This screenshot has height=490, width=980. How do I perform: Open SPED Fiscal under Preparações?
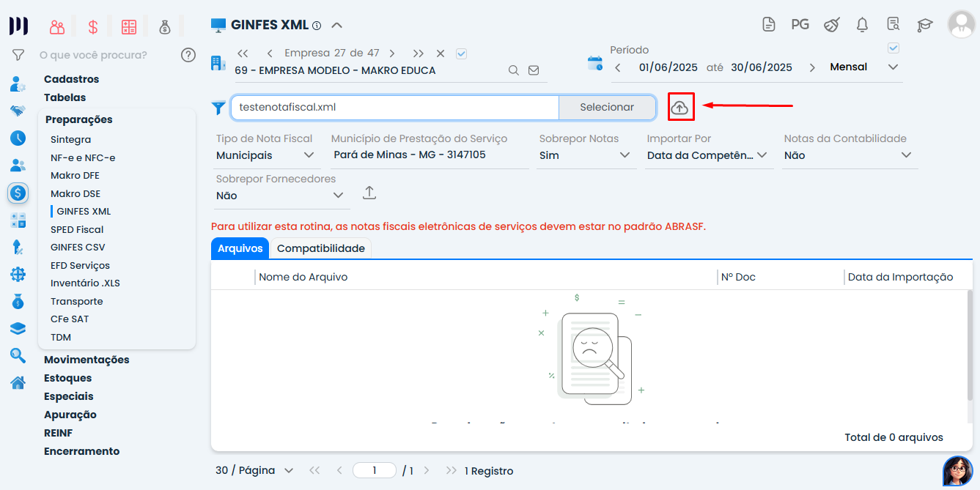(77, 229)
